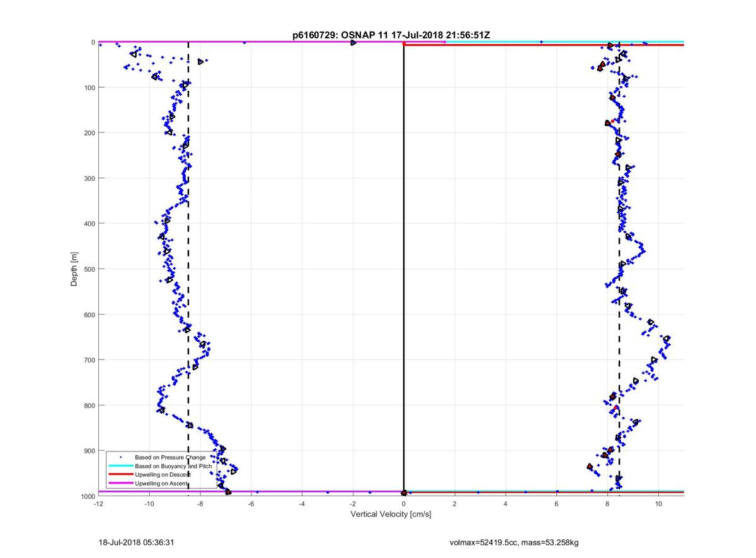Click the -4 tick on velocity axis
Viewport: 756px width, 558px height.
coord(302,504)
